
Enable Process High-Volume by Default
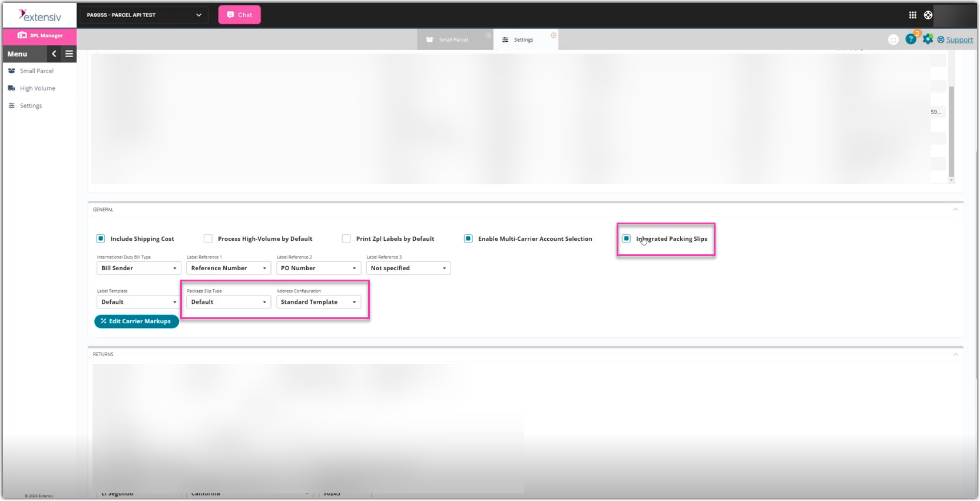tap(208, 238)
